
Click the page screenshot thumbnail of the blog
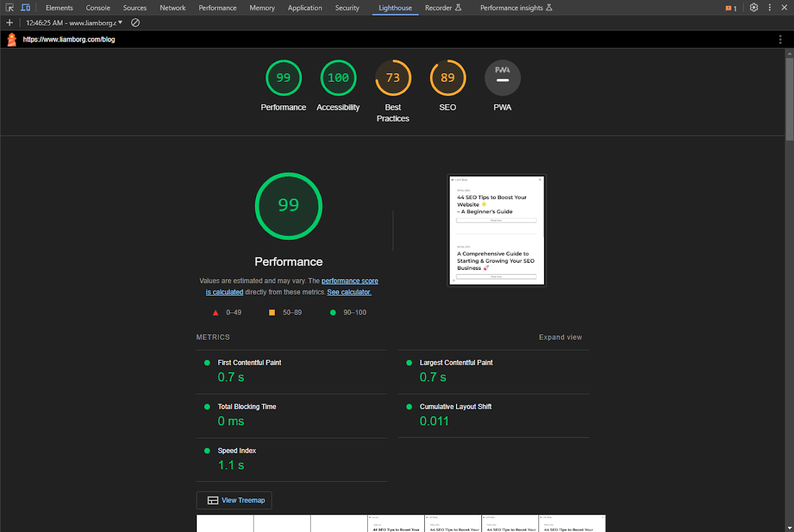497,231
